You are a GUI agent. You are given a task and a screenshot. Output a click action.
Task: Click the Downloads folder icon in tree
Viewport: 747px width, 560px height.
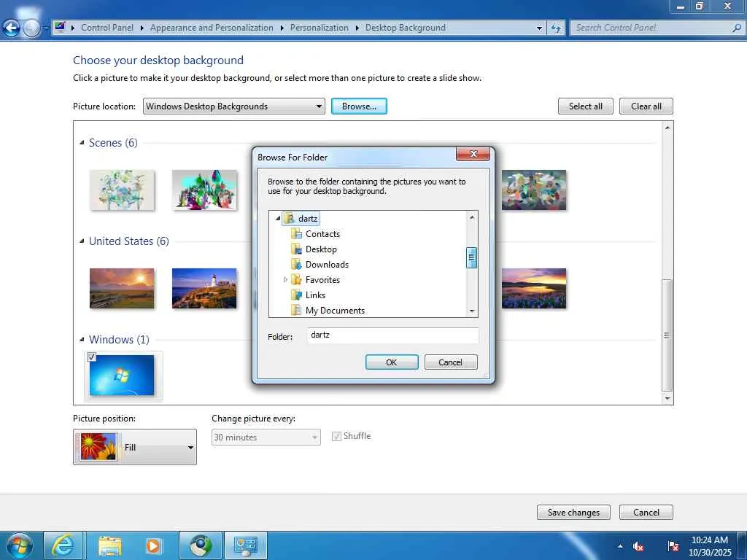[x=296, y=264]
